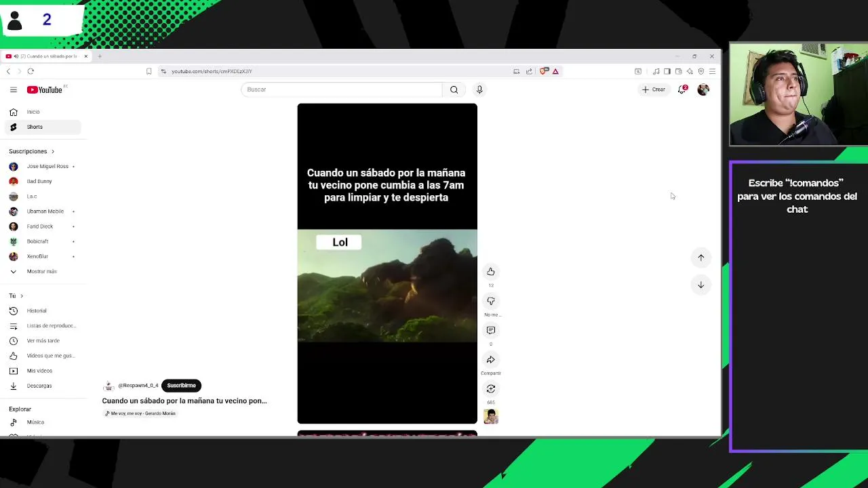Dislike the short with thumbs down
Image resolution: width=868 pixels, height=488 pixels.
coord(491,301)
